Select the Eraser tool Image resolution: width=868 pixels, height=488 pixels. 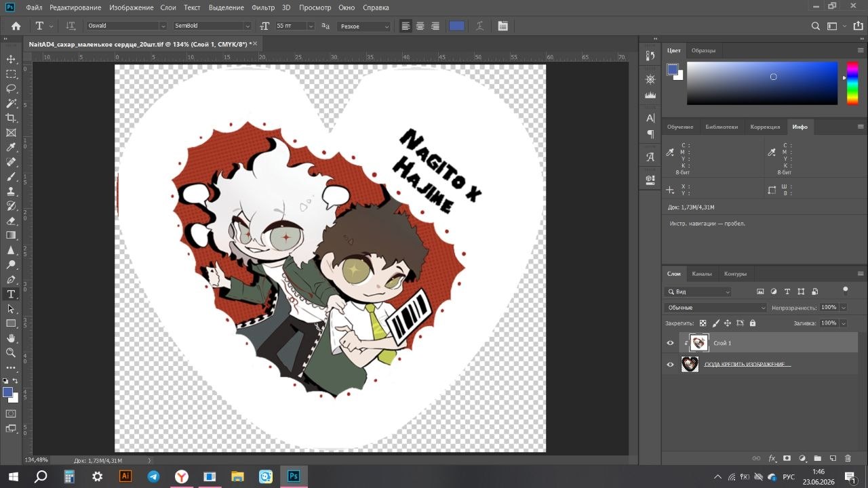(x=11, y=220)
